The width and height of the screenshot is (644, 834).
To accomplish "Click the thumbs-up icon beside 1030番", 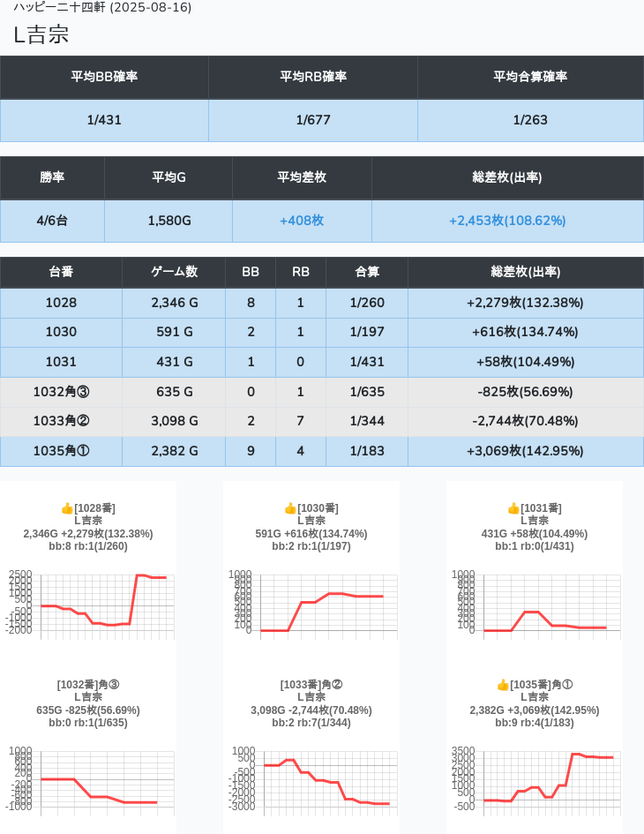I will 290,508.
